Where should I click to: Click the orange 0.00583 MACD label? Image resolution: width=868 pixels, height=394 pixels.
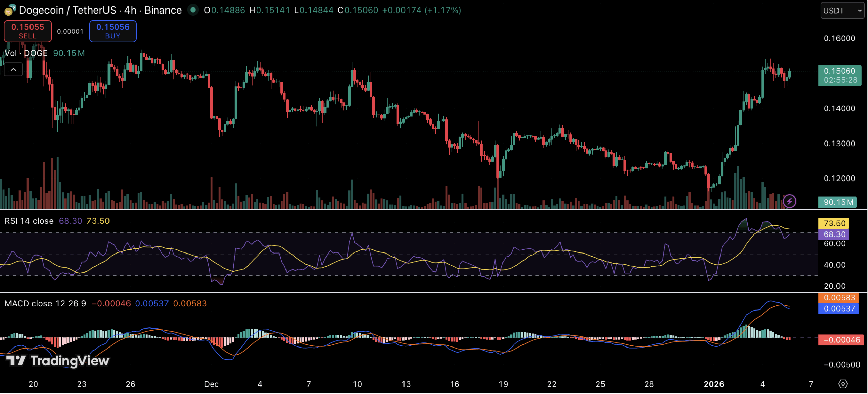click(x=839, y=298)
